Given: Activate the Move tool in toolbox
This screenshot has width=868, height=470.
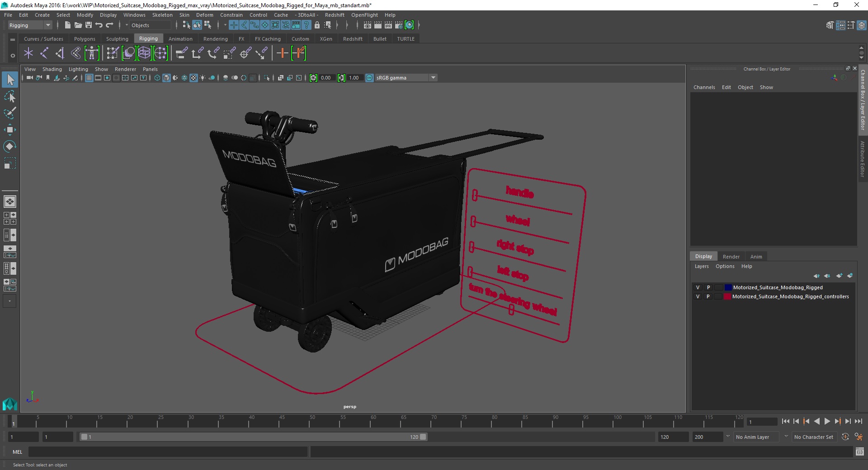Looking at the screenshot, I should 10,130.
